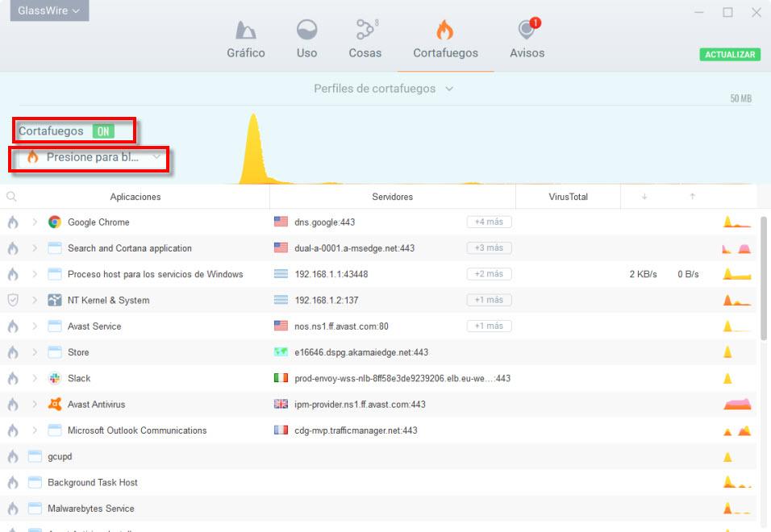Switch to the Gráfico tab
771x532 pixels.
(246, 39)
